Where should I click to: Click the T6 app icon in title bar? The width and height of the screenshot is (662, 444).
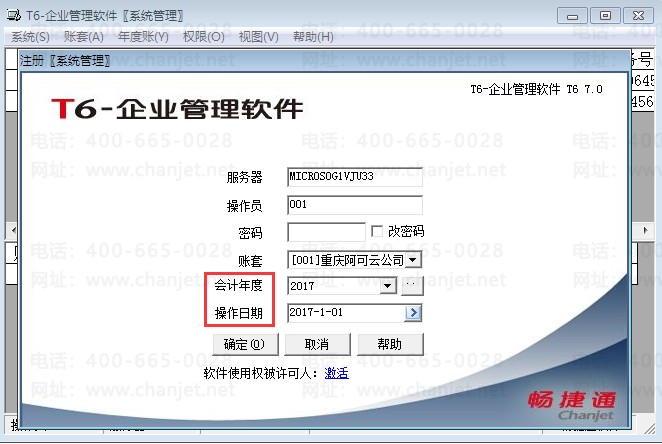11,15
